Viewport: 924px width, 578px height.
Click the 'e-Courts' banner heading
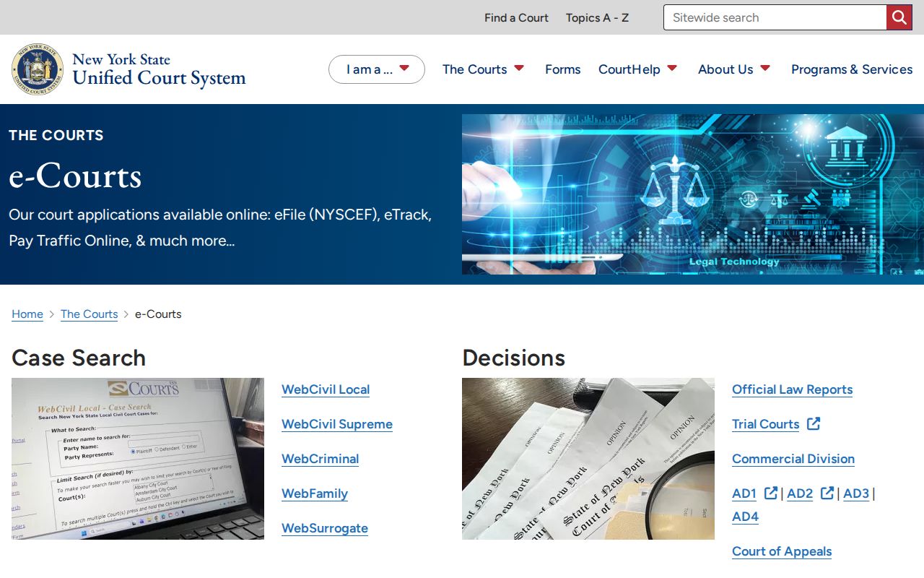pos(75,176)
